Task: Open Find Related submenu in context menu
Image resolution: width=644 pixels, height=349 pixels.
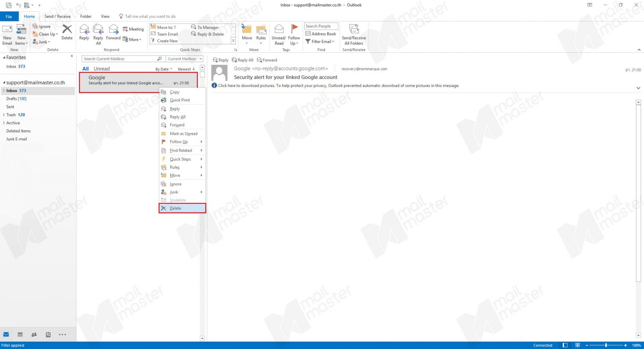Action: click(182, 151)
